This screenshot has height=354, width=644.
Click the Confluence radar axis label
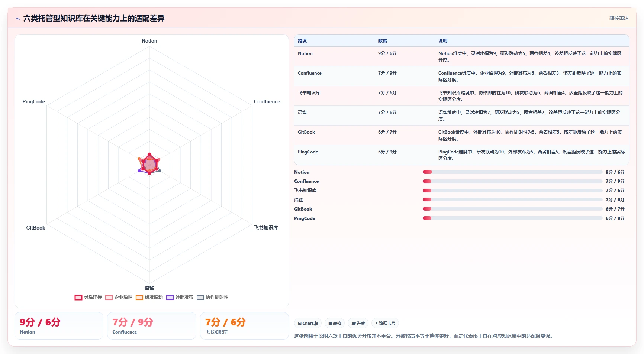267,102
